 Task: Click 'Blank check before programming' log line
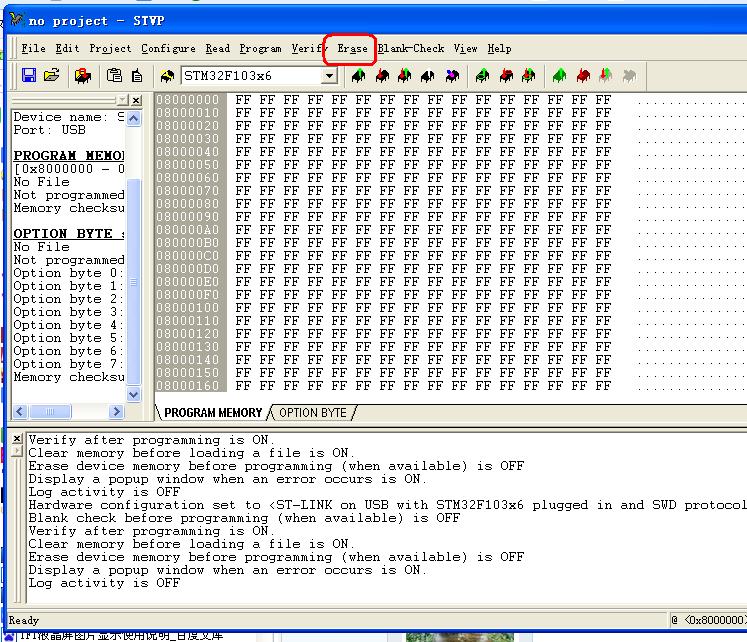click(244, 518)
